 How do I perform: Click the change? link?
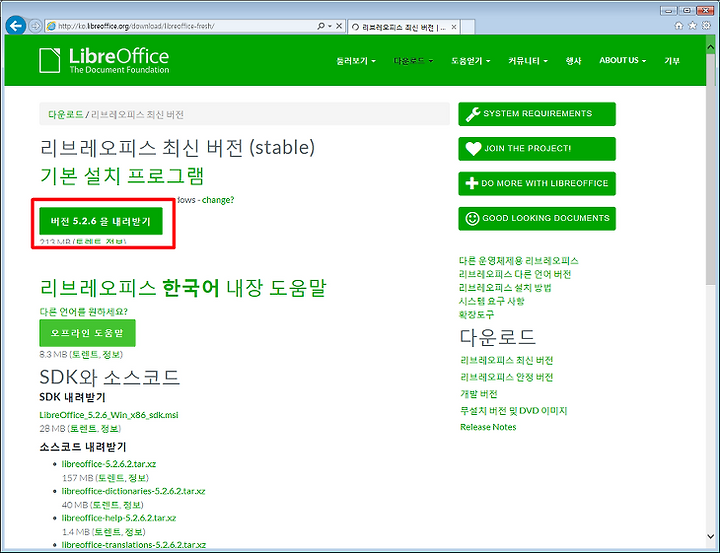click(218, 200)
